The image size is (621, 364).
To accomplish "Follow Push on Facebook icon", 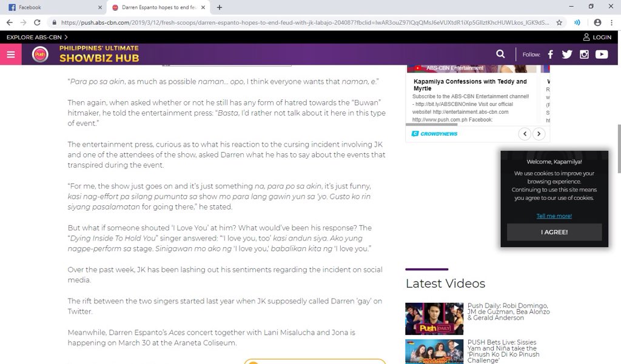I will pos(551,54).
